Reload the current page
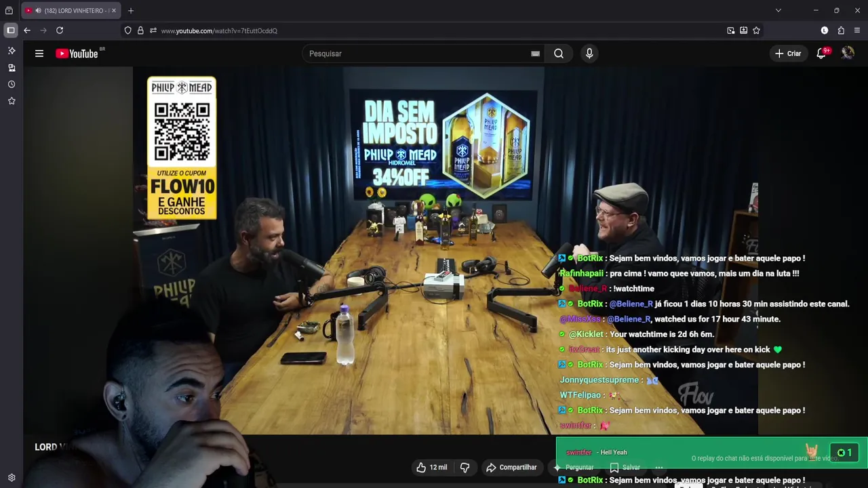This screenshot has height=488, width=868. pos(60,30)
